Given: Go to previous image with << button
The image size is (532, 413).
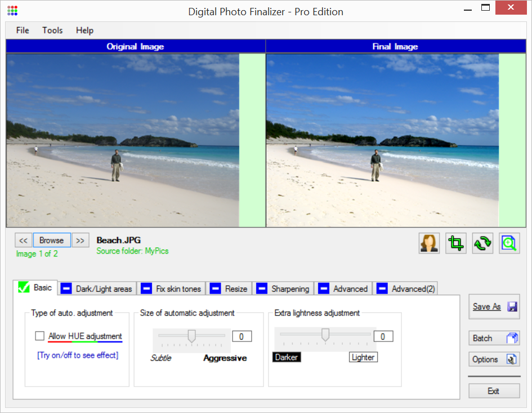Looking at the screenshot, I should [x=23, y=241].
